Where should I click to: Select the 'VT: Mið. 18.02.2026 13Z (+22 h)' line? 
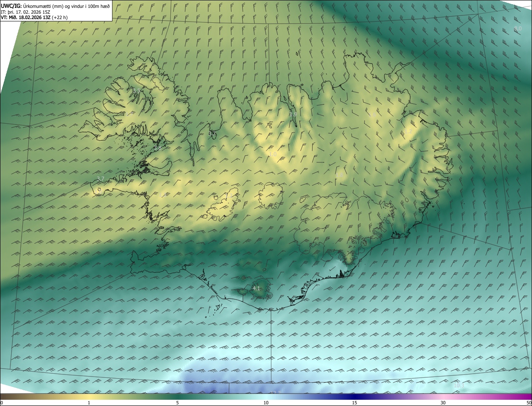[34, 17]
